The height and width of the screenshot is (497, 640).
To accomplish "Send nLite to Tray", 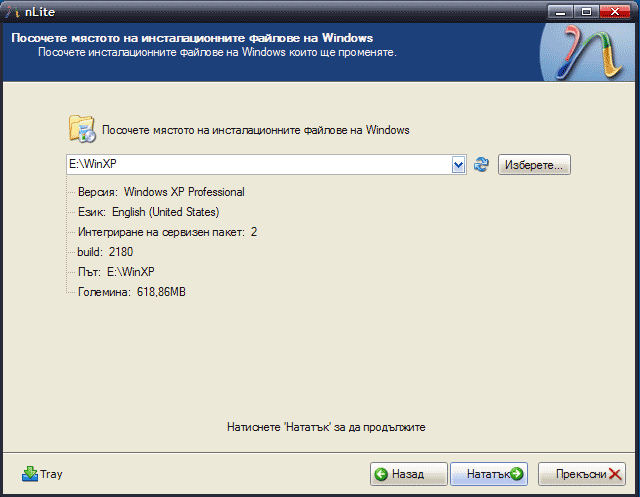I will (x=42, y=474).
